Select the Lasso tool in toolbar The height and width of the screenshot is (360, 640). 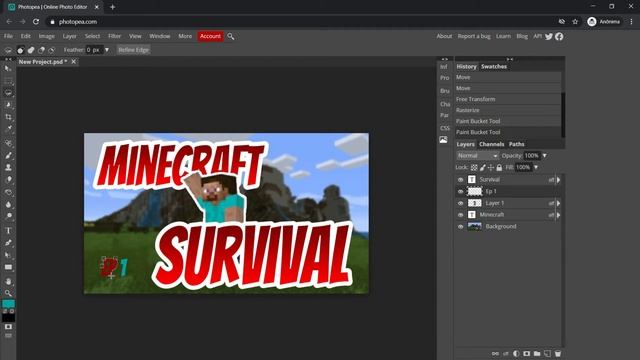pos(8,93)
